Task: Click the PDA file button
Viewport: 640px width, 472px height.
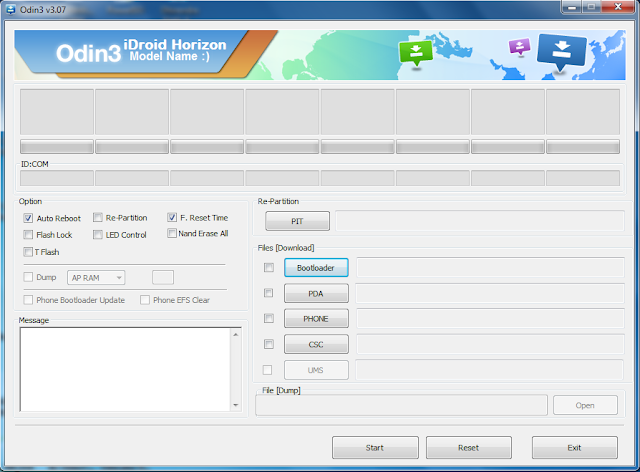Action: 316,293
